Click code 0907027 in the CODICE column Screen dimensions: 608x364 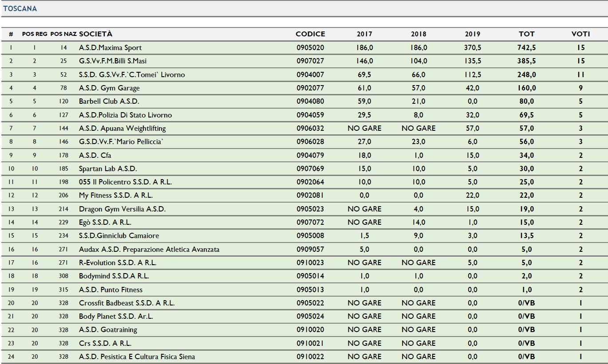click(310, 61)
